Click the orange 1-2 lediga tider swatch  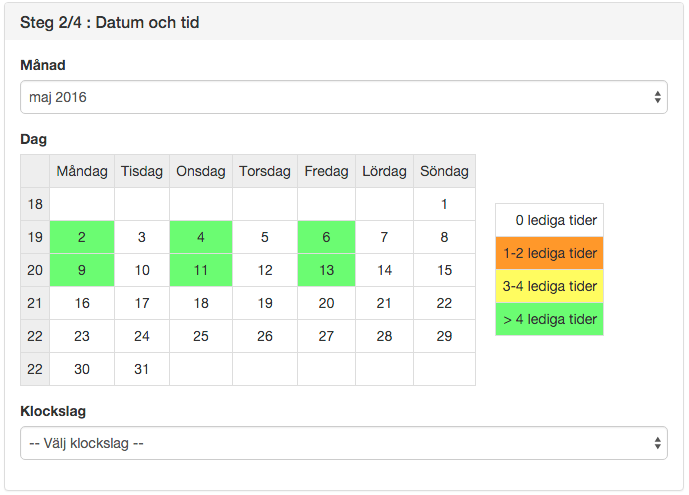coord(549,253)
